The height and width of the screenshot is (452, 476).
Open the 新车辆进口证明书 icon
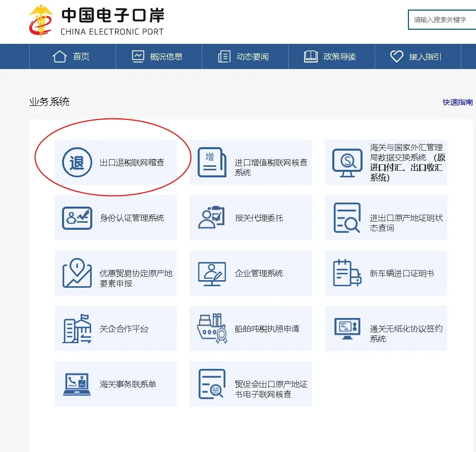[x=346, y=273]
